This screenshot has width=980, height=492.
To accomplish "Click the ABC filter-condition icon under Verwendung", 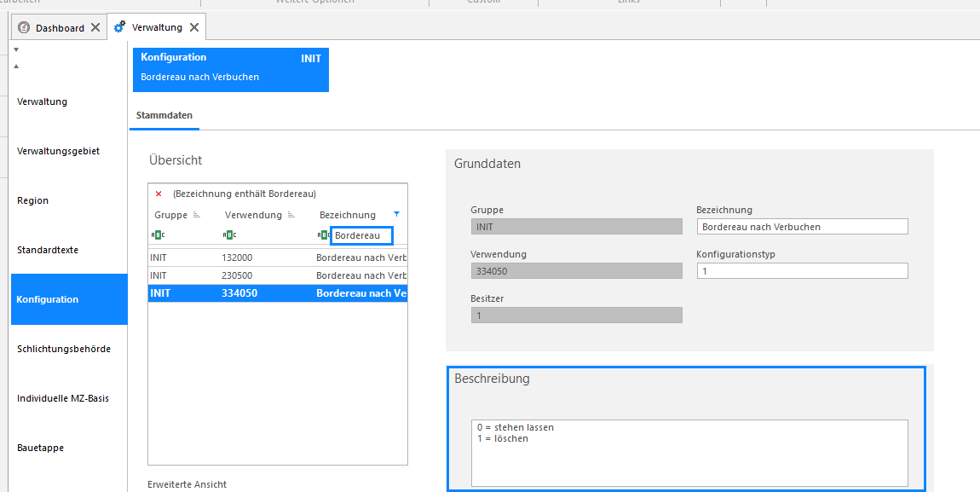I will [x=228, y=235].
